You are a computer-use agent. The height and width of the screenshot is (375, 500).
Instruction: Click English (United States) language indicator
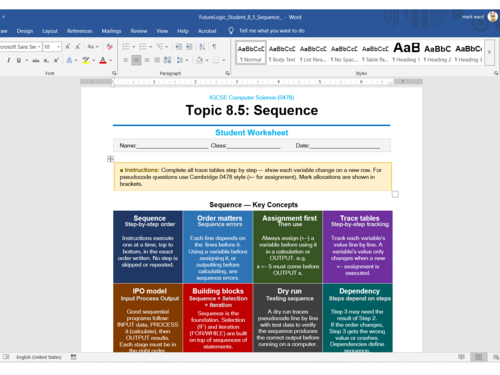tap(39, 357)
